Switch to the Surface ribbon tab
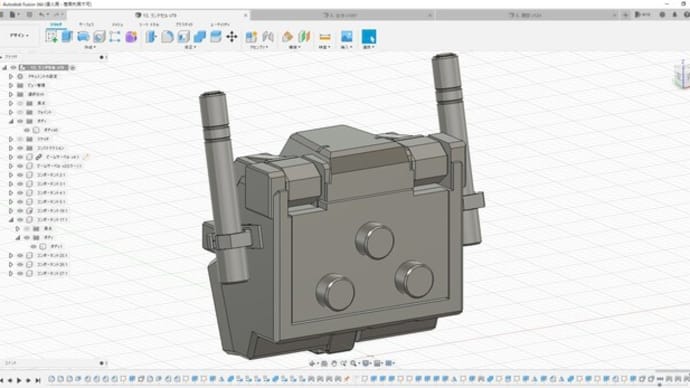 point(86,24)
